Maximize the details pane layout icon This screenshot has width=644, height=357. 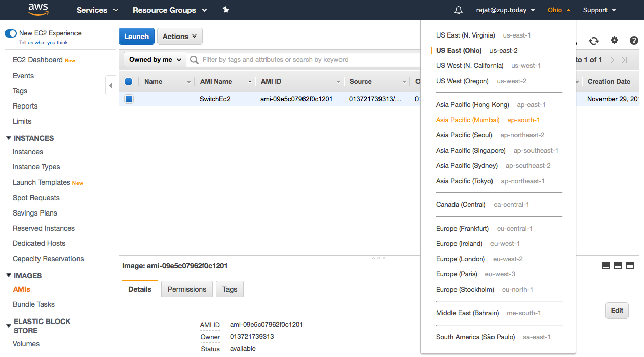click(x=630, y=265)
